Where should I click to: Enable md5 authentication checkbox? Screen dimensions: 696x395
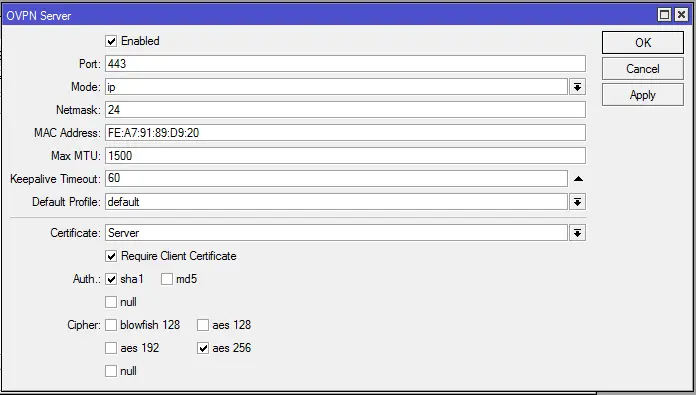(x=167, y=279)
